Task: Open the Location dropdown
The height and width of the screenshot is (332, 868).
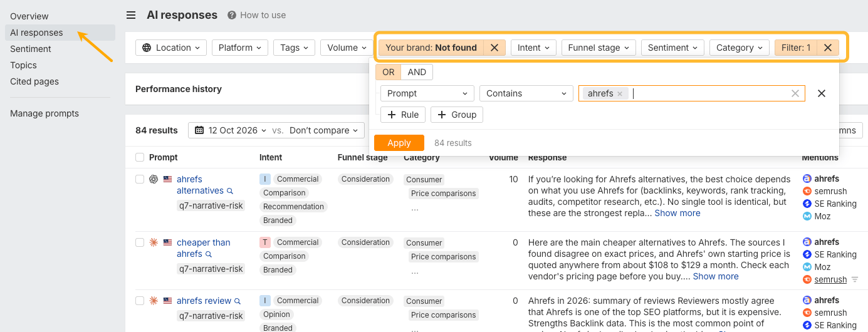Action: point(171,48)
